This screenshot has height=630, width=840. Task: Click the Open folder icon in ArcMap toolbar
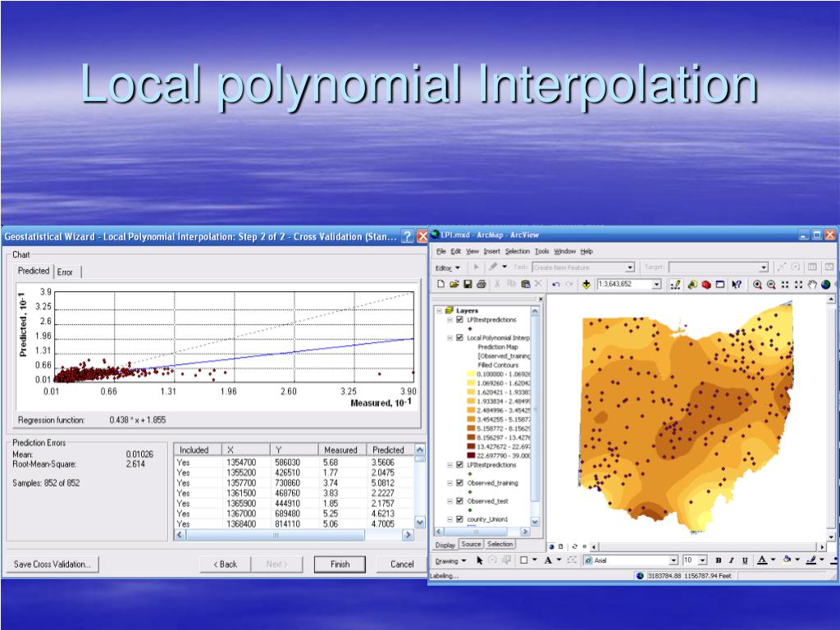454,285
